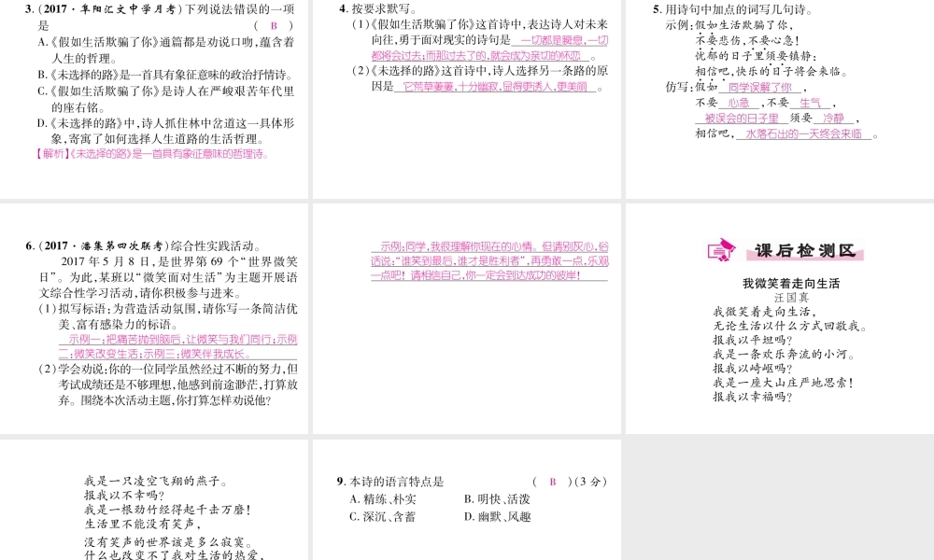Click the example line 忧郁的日子里须要镇静
The height and width of the screenshot is (560, 934).
(x=756, y=56)
